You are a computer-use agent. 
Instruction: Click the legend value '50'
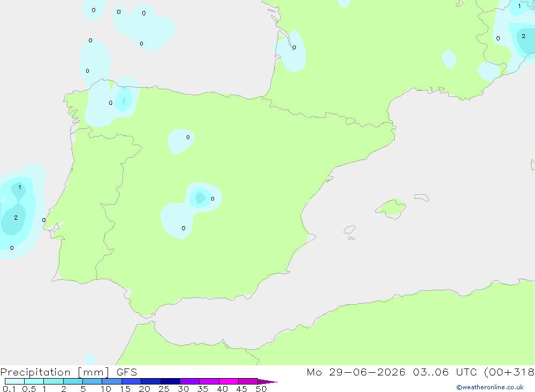[261, 389]
